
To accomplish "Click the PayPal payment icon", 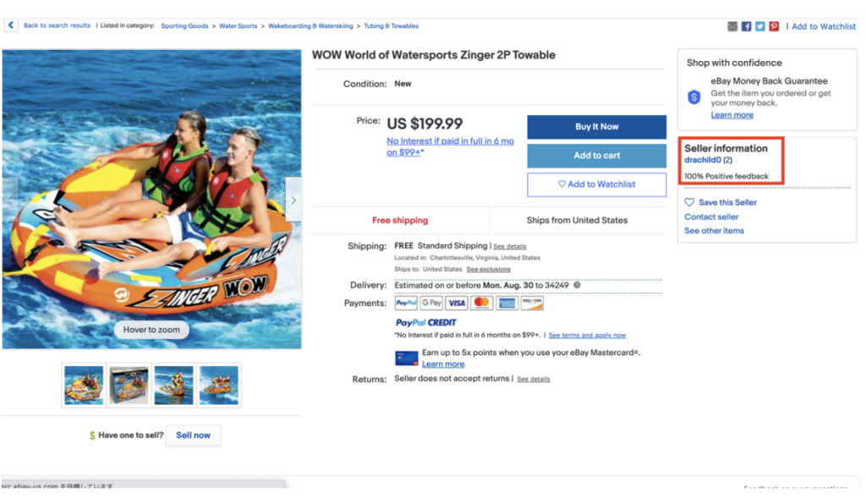I will click(x=406, y=303).
